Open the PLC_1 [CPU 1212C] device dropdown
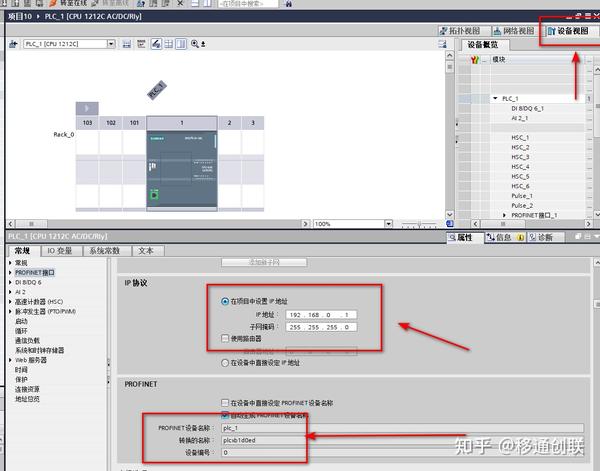 point(111,44)
